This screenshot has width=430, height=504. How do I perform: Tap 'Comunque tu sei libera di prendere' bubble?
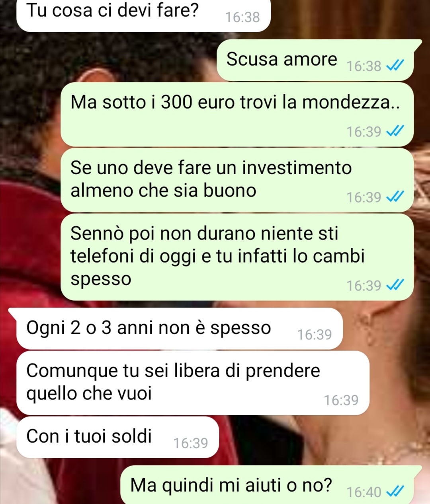(193, 383)
